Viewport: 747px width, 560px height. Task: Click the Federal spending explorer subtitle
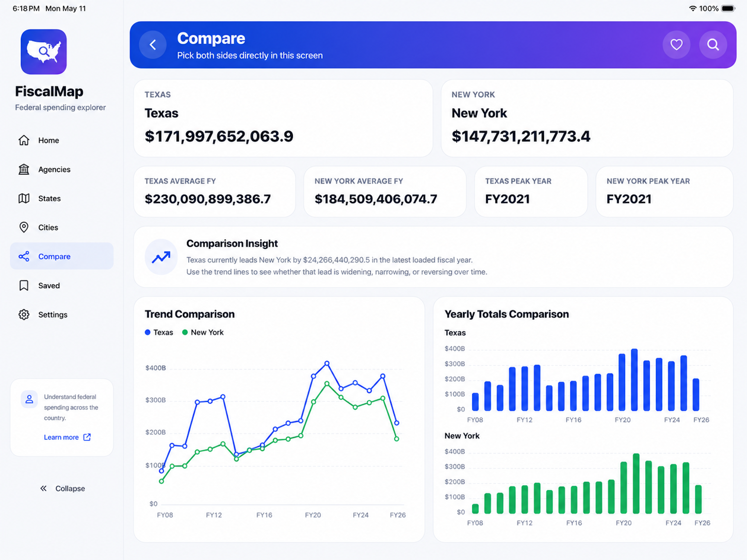pos(60,107)
